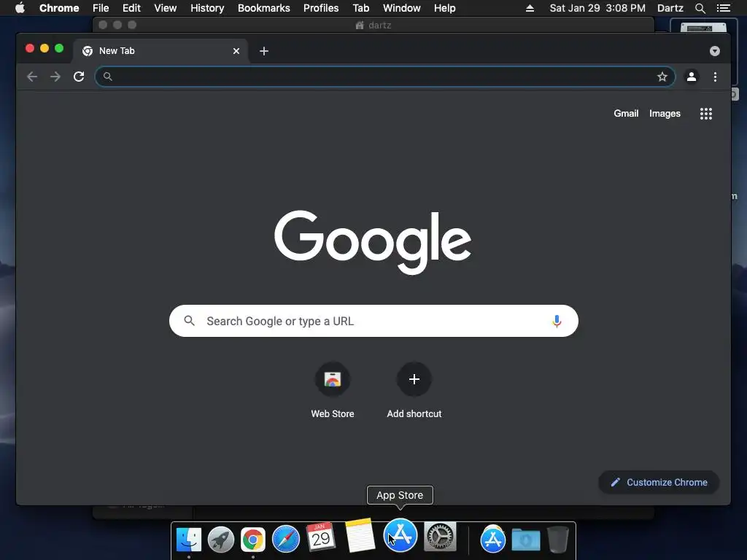Open the File menu
Screen dimensions: 747x560
[x=101, y=8]
